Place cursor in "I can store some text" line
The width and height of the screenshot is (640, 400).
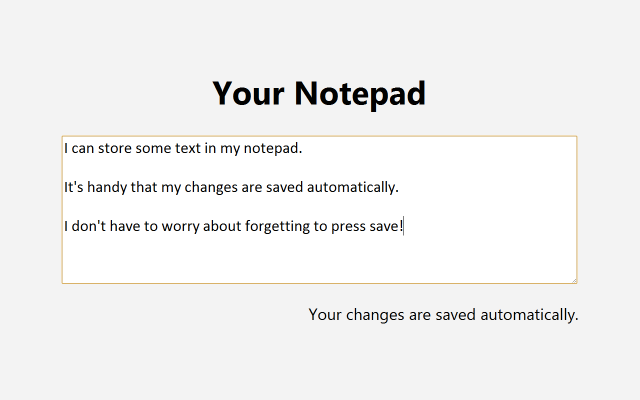point(182,149)
